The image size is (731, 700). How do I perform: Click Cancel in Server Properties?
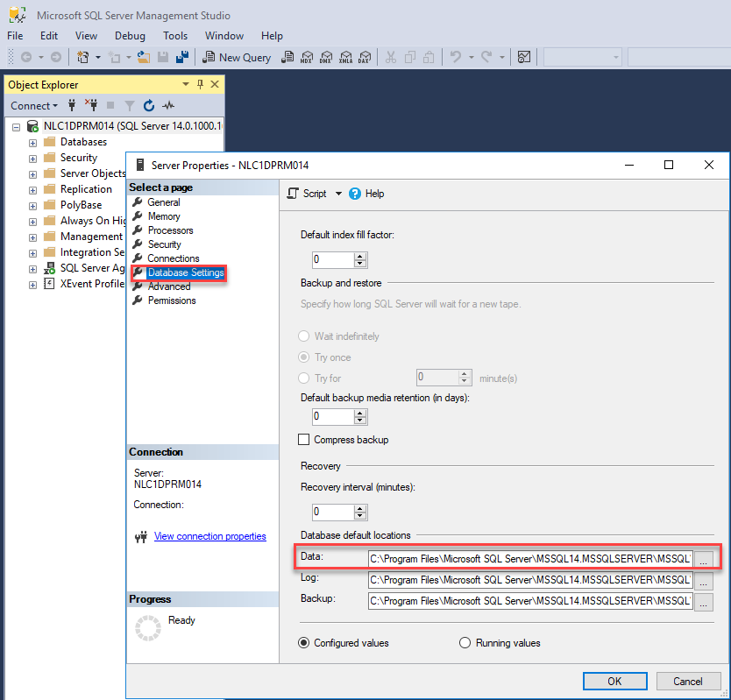(688, 681)
